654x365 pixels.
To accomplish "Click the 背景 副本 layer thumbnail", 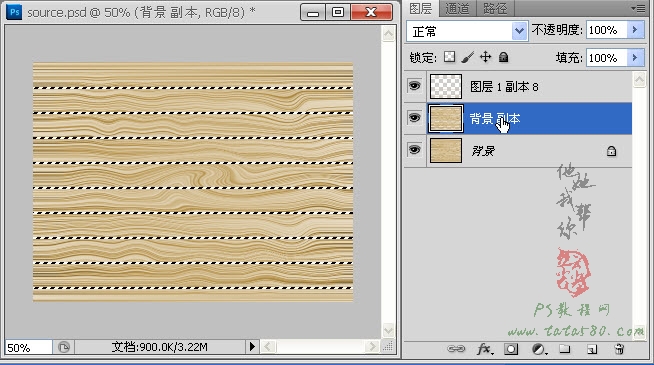I will pos(446,118).
